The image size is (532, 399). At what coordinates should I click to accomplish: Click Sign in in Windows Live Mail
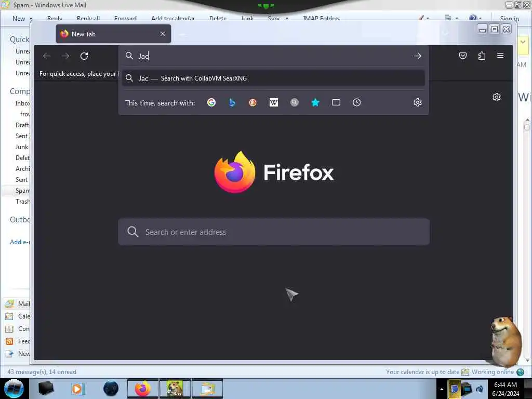[509, 19]
